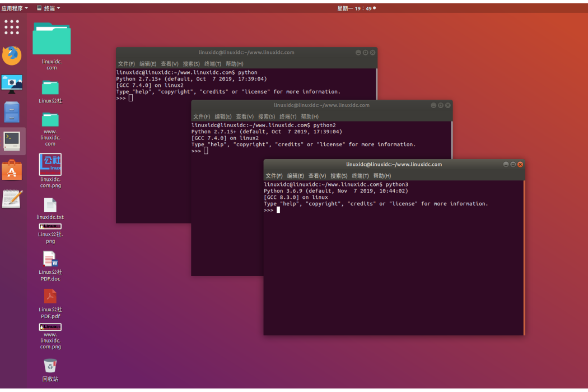The height and width of the screenshot is (392, 588).
Task: Open the Files manager in the dock
Action: pyautogui.click(x=12, y=112)
